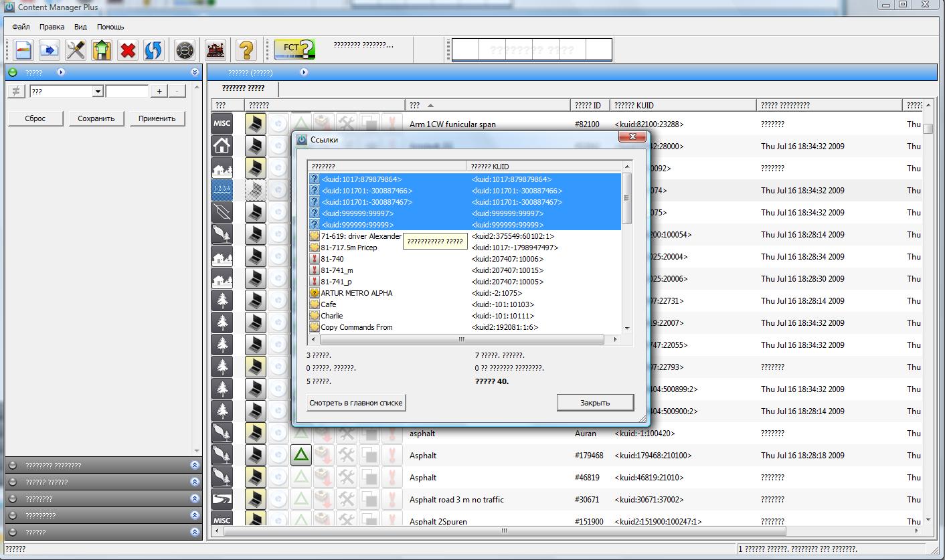
Task: Click the Закрыть button in the dialog
Action: pyautogui.click(x=594, y=403)
